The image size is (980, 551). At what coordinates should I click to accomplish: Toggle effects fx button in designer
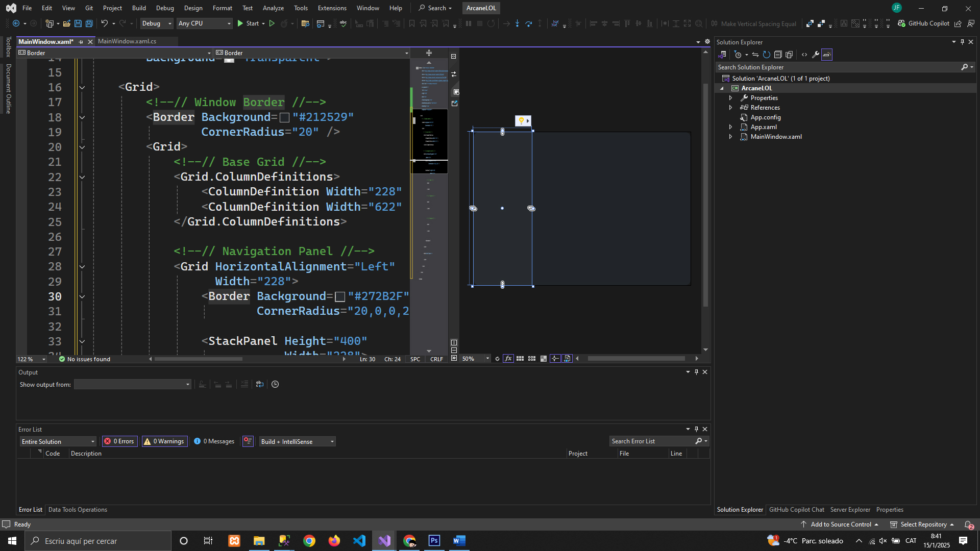(508, 359)
